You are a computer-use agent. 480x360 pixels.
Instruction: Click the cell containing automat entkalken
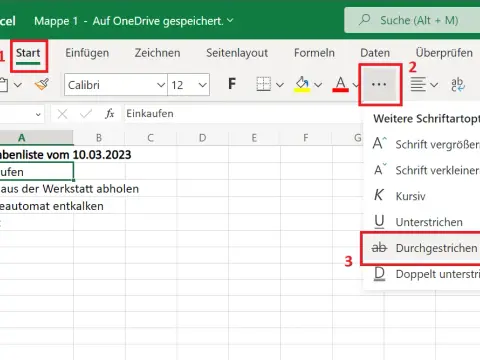(x=36, y=206)
